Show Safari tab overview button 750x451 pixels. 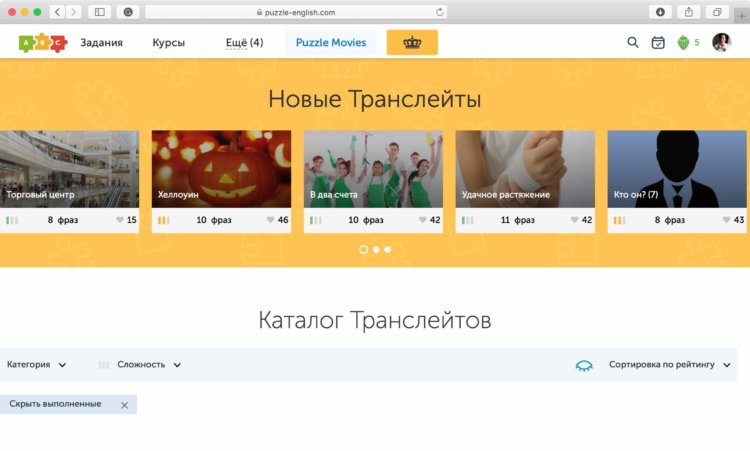tap(717, 12)
